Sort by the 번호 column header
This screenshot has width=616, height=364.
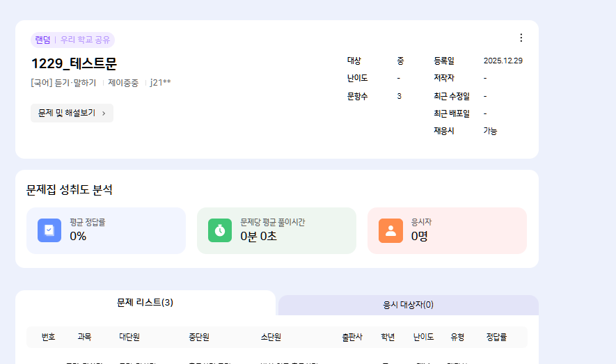[48, 337]
